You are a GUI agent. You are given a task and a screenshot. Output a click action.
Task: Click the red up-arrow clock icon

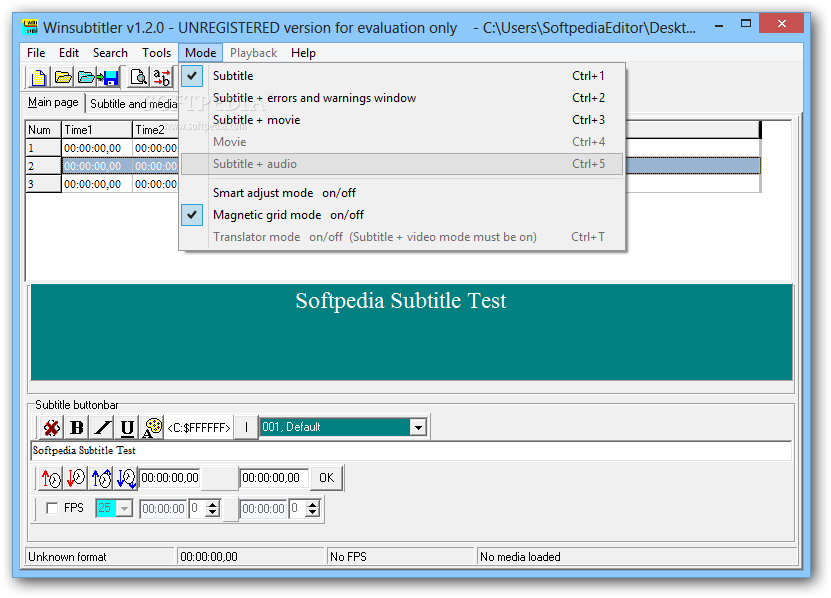click(x=51, y=478)
